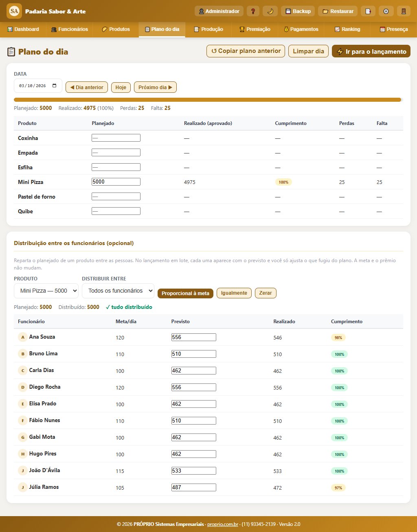Click the date input field
The height and width of the screenshot is (532, 417).
pyautogui.click(x=38, y=86)
